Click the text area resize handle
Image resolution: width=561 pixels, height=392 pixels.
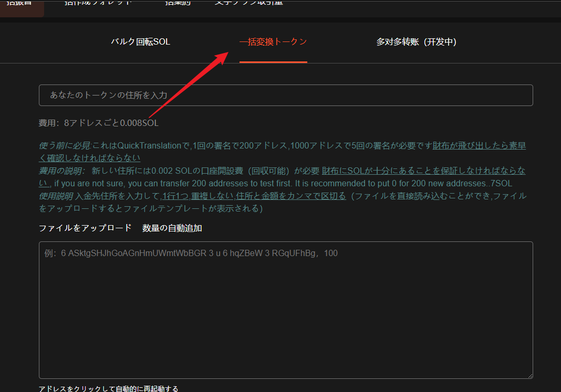point(529,375)
